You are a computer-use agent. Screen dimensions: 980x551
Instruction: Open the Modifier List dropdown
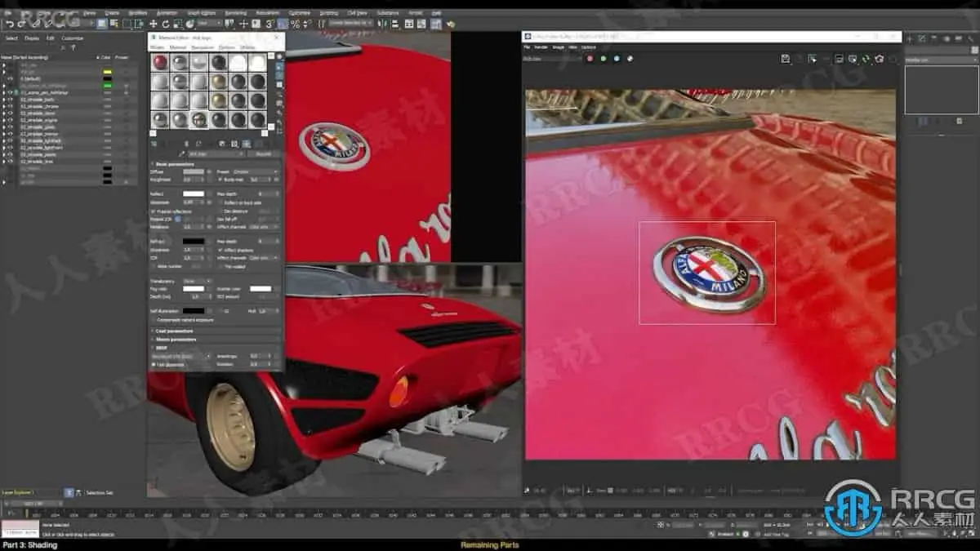tap(942, 59)
